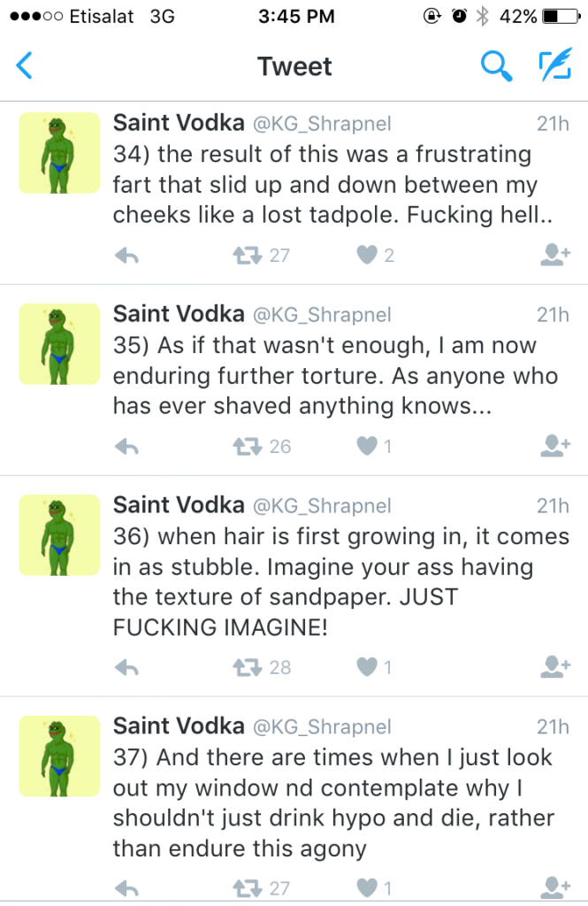
Task: Compose a new tweet with quill icon
Action: point(555,65)
